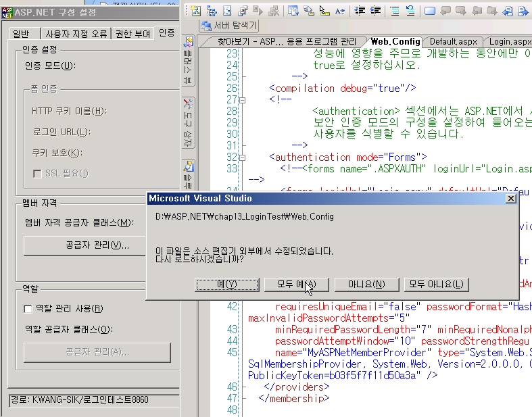Click the 역할 공급자 클래스(O): label
The image size is (532, 417).
[69, 329]
